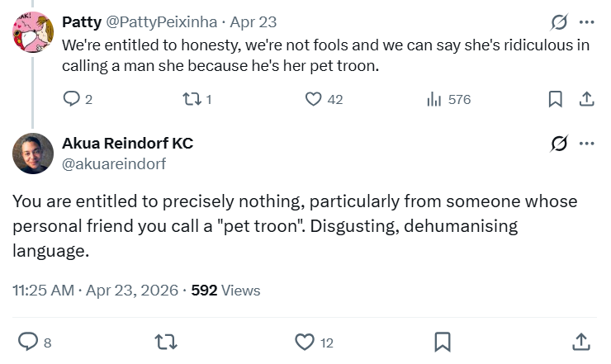Bookmark Akua Reindorf's tweet
This screenshot has width=611, height=364.
click(443, 341)
